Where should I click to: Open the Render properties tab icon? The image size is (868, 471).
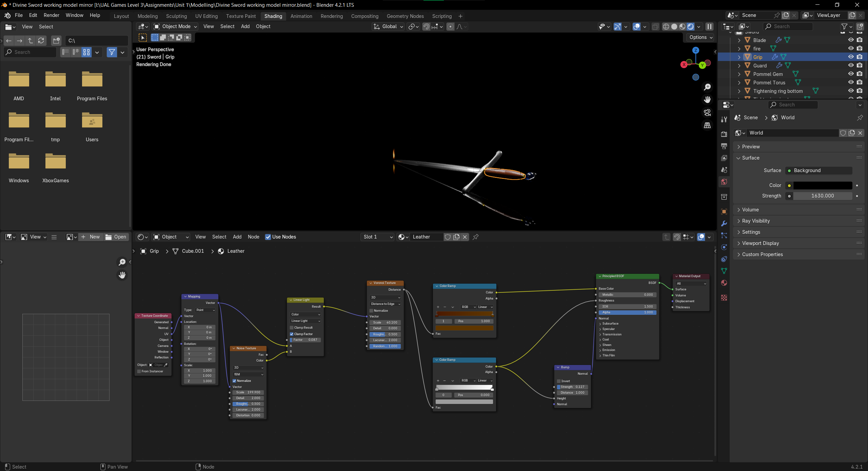click(724, 134)
